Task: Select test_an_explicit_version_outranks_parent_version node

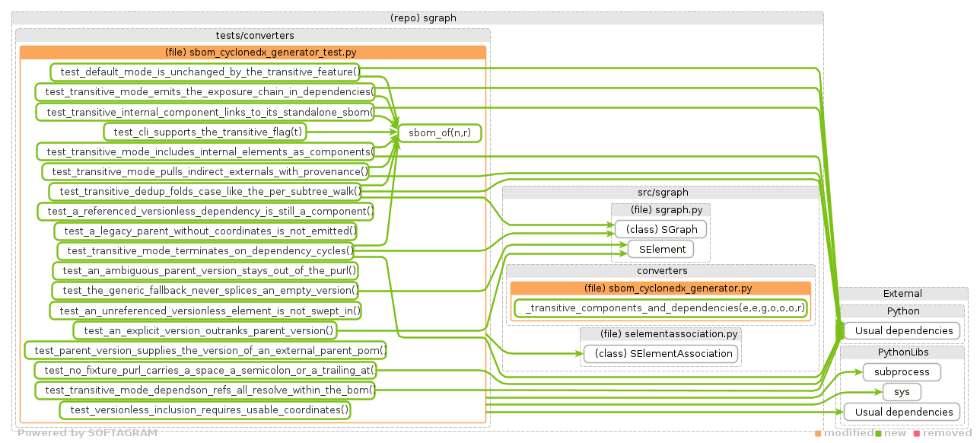Action: [205, 330]
